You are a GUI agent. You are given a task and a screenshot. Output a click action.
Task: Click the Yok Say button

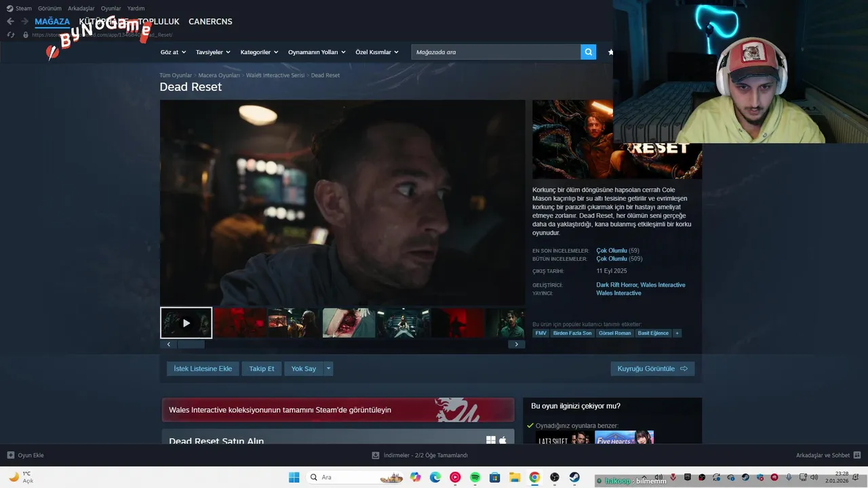point(304,369)
